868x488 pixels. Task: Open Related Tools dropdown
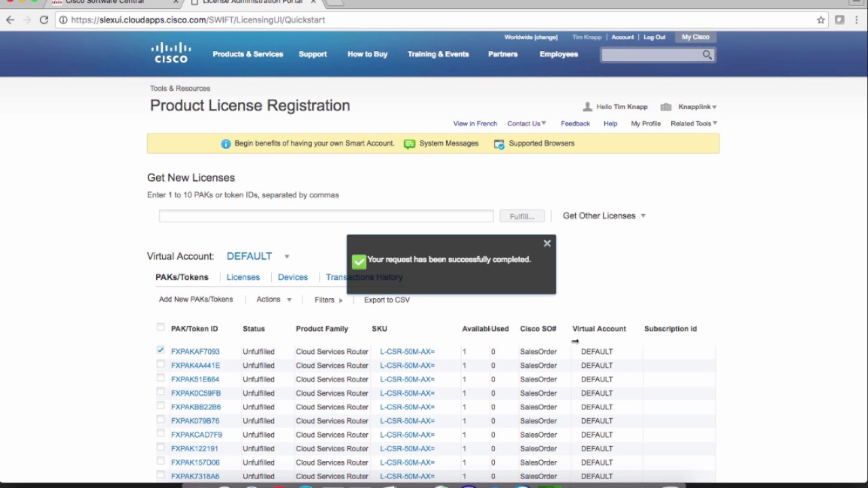click(x=694, y=123)
